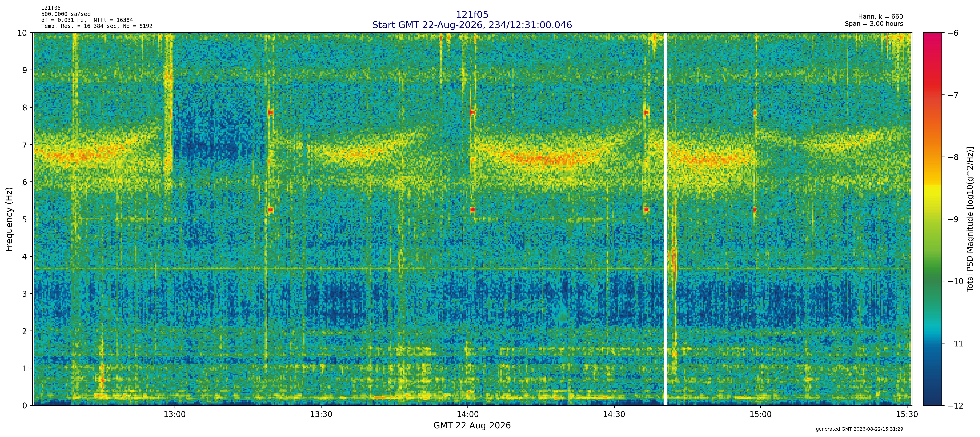
Task: Click the colorbar tick label −6
Action: point(953,33)
